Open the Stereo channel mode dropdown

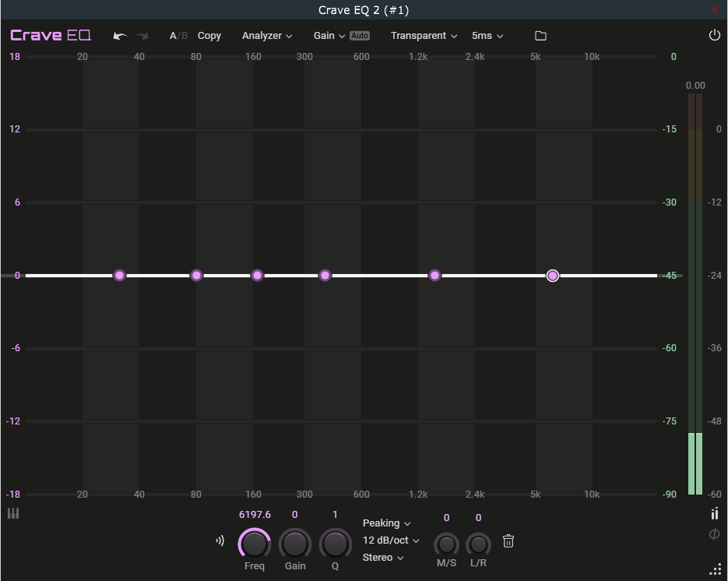pos(383,558)
